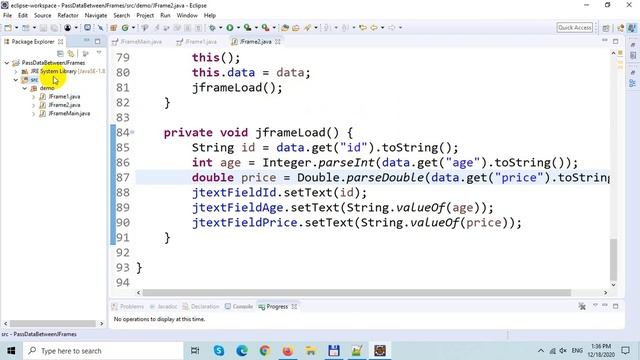Viewport: 640px width, 360px height.
Task: Switch to the Problems tab
Action: point(128,307)
